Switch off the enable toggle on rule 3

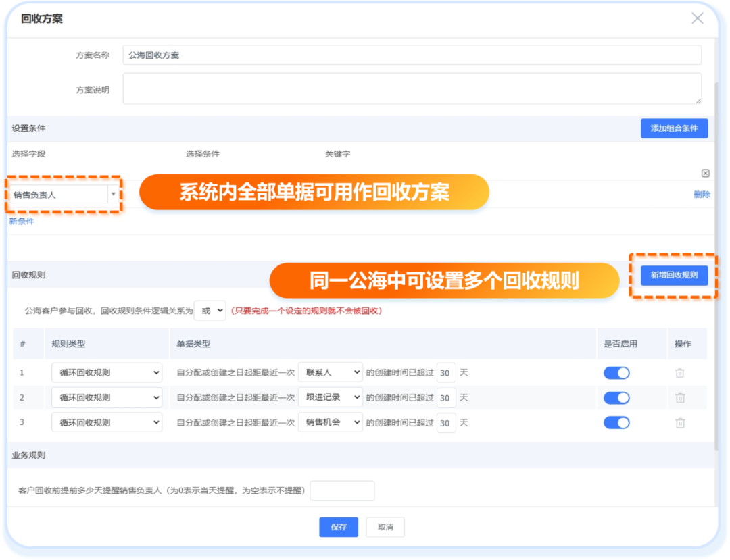pos(616,422)
